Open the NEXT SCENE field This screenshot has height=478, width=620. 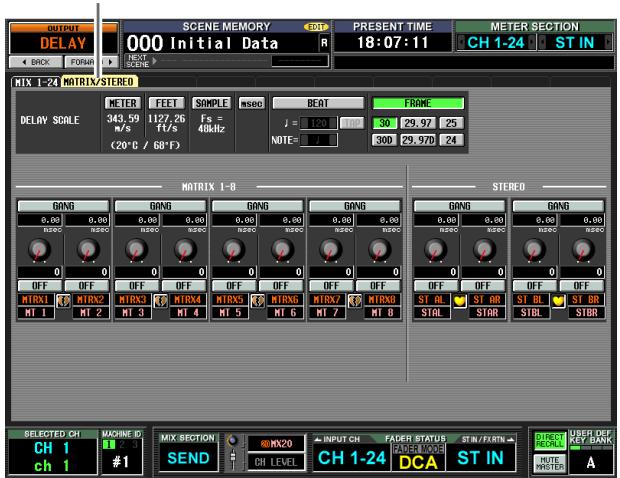[300, 61]
